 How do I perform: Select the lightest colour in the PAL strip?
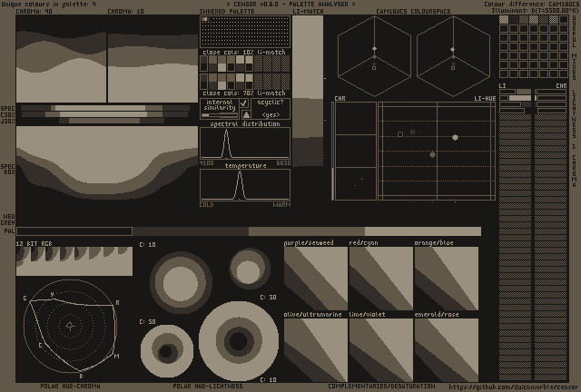pos(423,231)
